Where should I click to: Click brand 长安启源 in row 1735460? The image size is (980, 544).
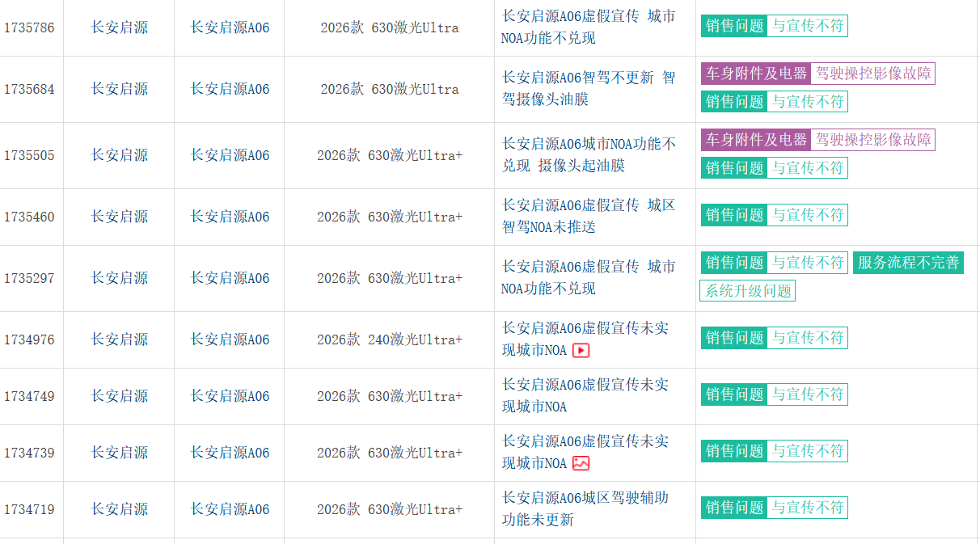(120, 217)
